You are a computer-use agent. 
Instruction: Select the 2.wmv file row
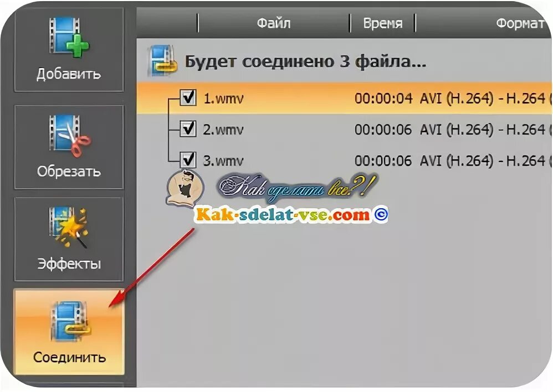pos(344,130)
